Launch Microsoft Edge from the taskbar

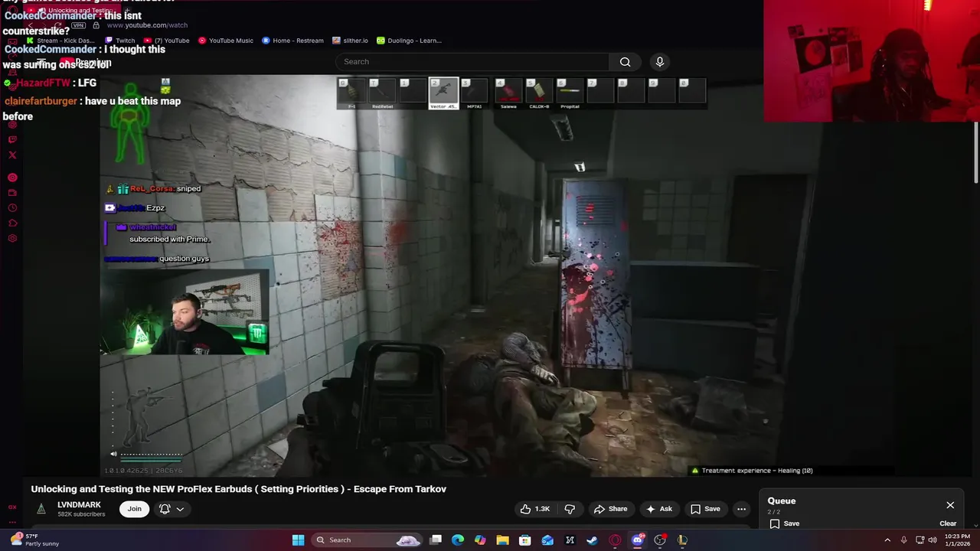click(x=458, y=540)
